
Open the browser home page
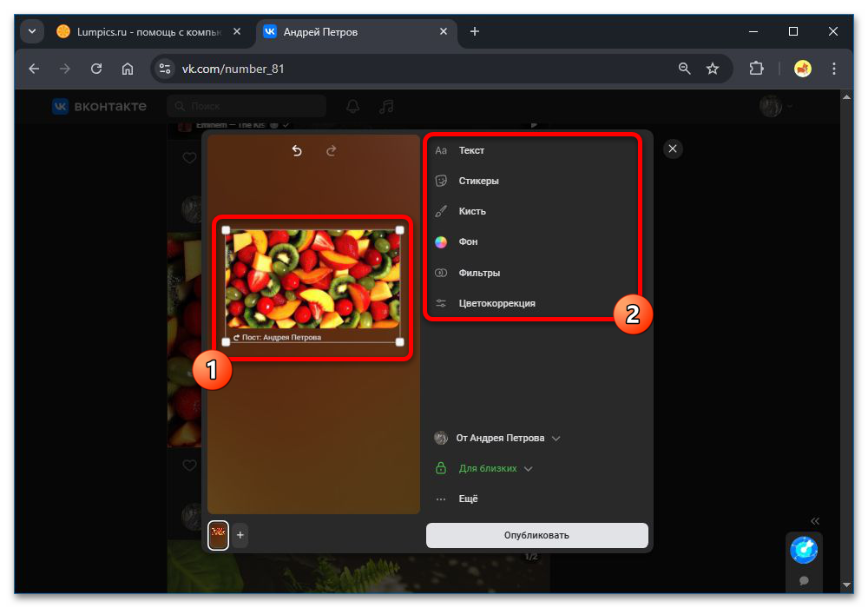128,69
